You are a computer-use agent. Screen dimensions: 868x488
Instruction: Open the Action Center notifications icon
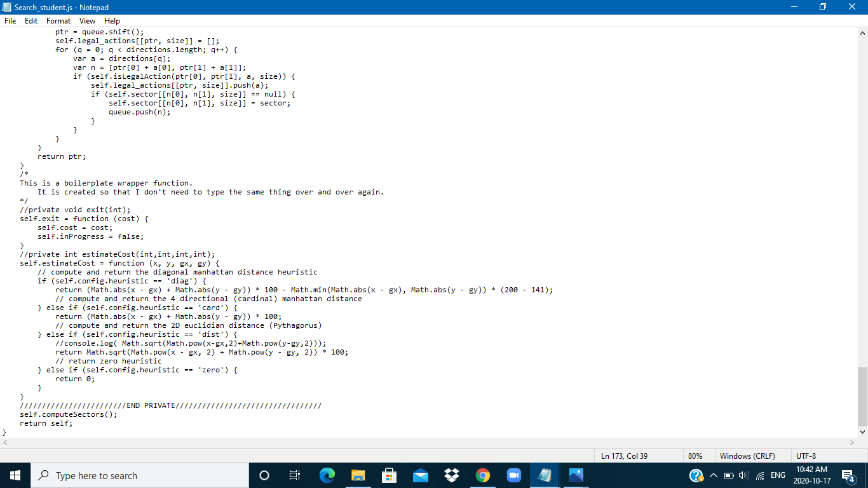tap(848, 475)
